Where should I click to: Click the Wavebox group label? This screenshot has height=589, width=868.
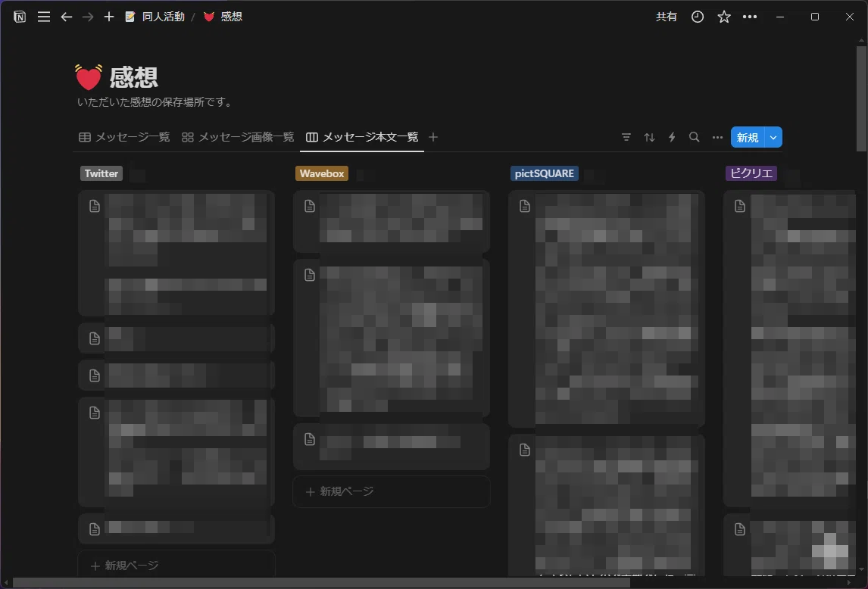[x=322, y=174]
